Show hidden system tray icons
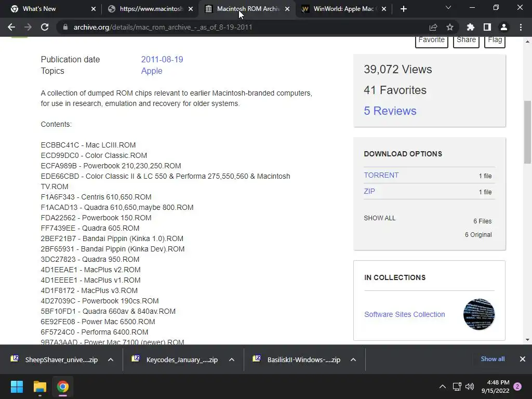The width and height of the screenshot is (532, 399). pos(443,387)
